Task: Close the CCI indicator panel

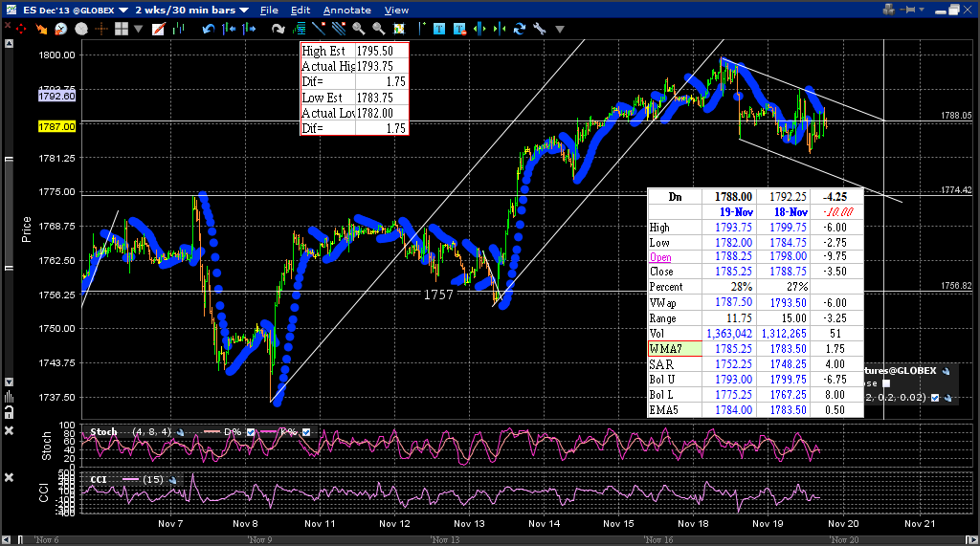Action: coord(9,477)
